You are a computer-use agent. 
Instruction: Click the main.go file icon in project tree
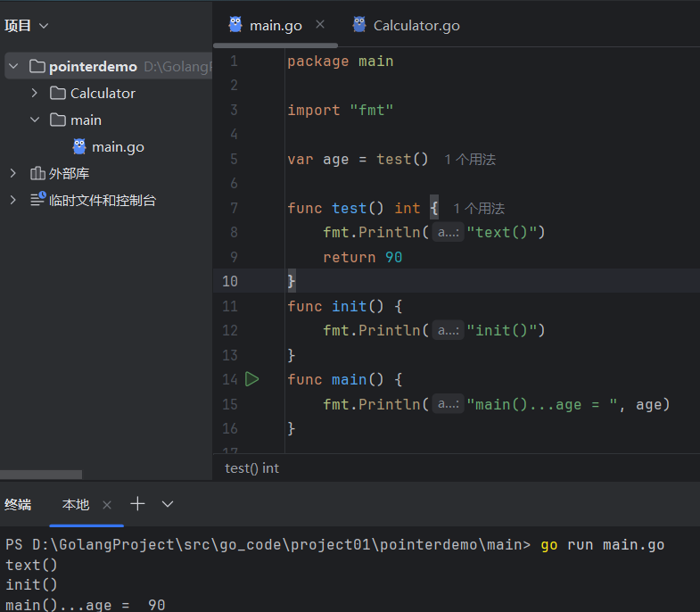79,146
